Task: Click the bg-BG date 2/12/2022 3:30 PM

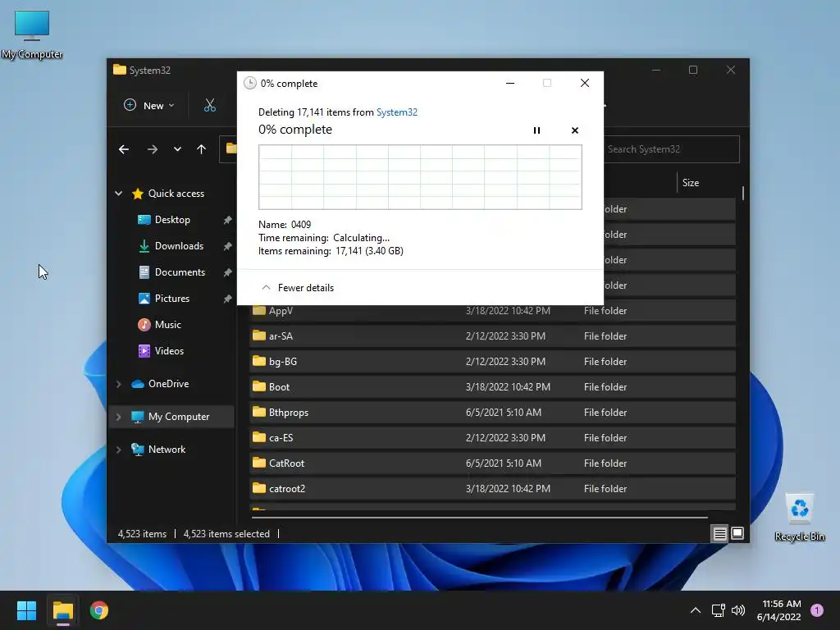Action: point(505,362)
